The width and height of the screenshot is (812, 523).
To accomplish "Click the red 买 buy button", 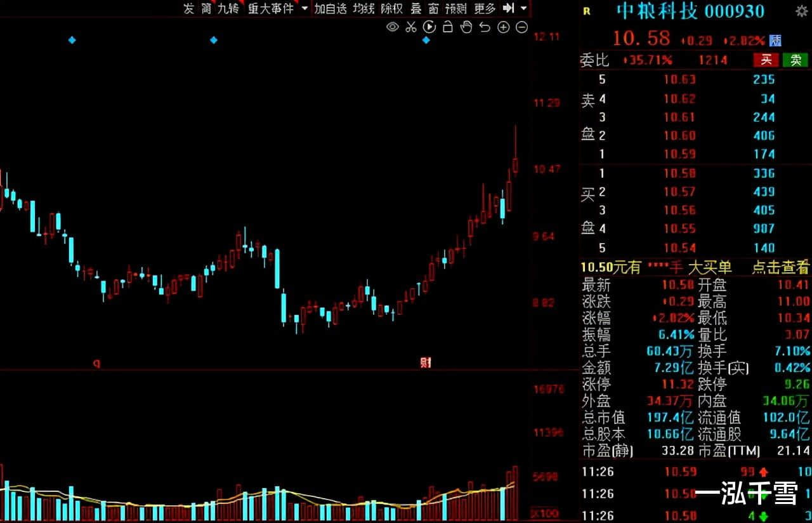I will point(766,60).
